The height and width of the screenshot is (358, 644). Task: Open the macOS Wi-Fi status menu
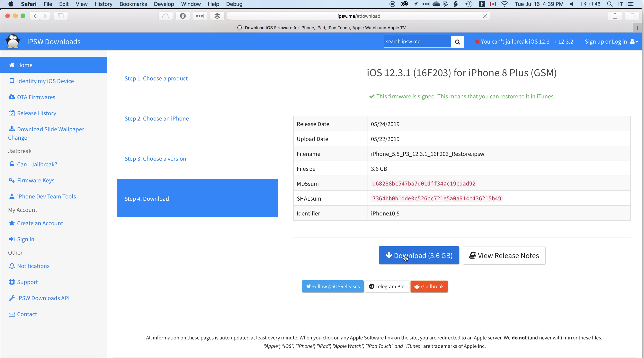point(504,4)
